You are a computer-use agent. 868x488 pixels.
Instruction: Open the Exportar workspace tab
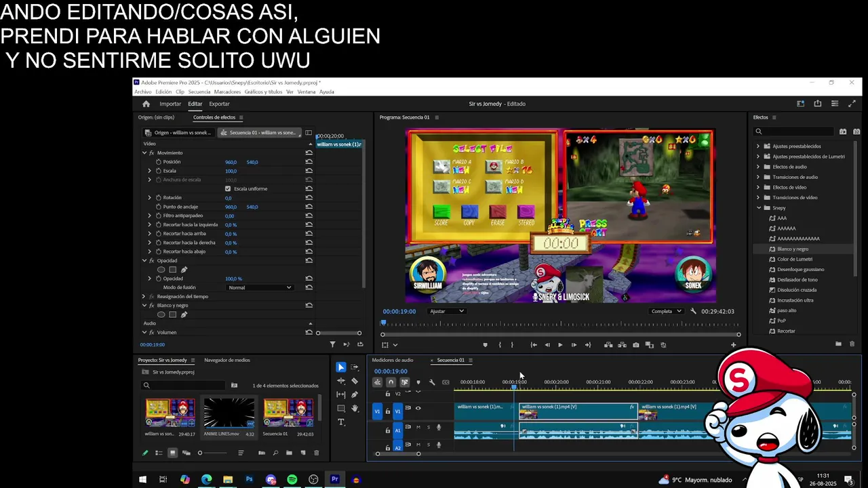(219, 104)
